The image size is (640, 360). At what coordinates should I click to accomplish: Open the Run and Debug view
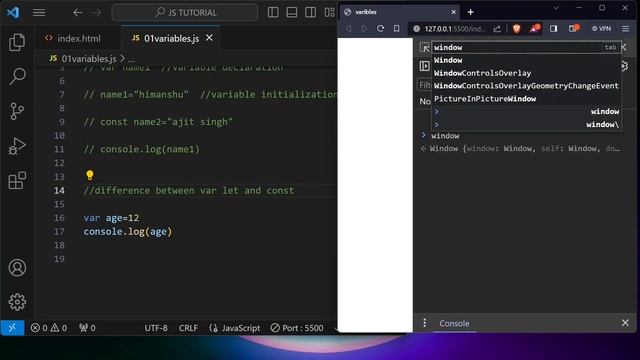coord(17,146)
